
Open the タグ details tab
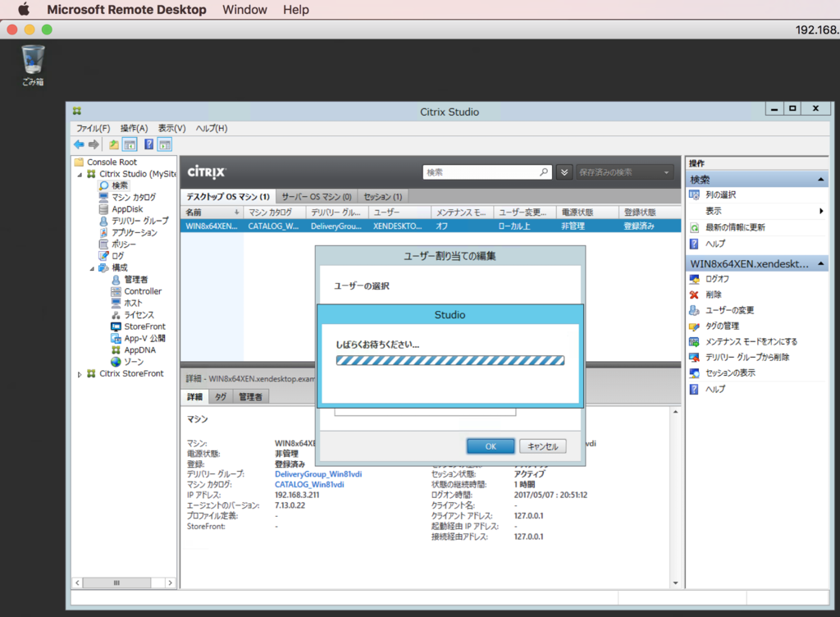coord(221,397)
